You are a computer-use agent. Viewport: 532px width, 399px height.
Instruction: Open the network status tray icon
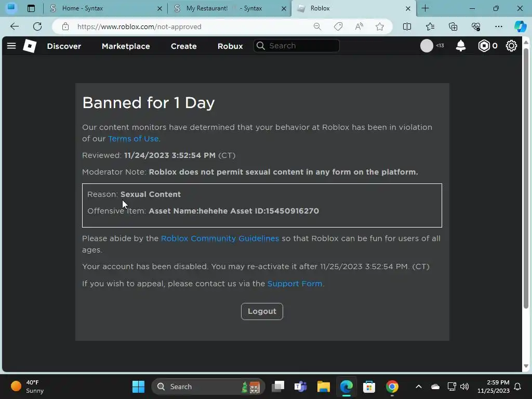(x=451, y=387)
